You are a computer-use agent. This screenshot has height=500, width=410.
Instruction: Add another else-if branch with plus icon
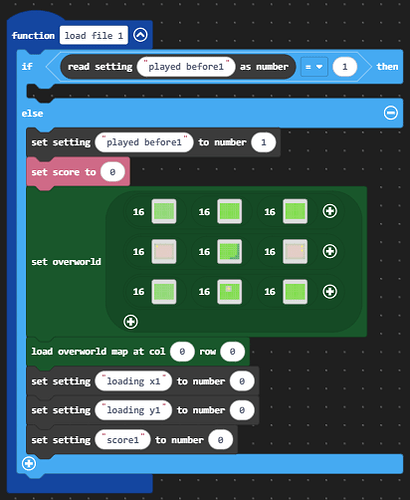click(29, 463)
